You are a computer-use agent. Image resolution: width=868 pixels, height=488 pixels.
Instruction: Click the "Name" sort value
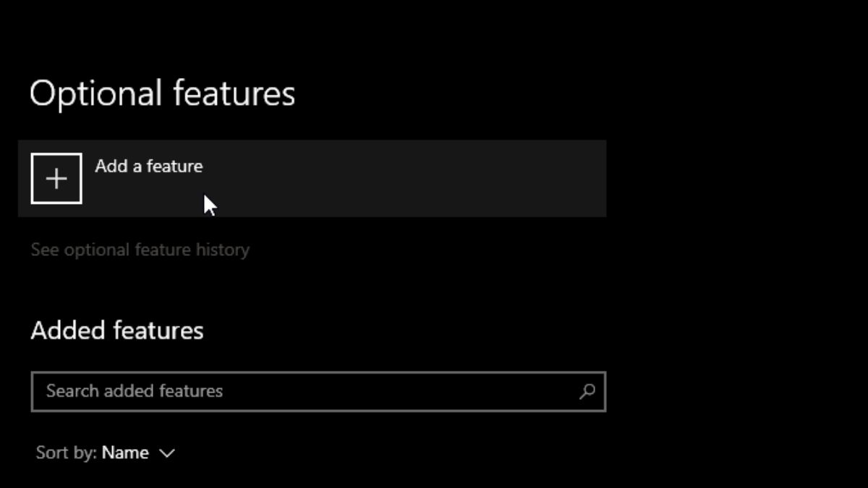click(x=125, y=453)
